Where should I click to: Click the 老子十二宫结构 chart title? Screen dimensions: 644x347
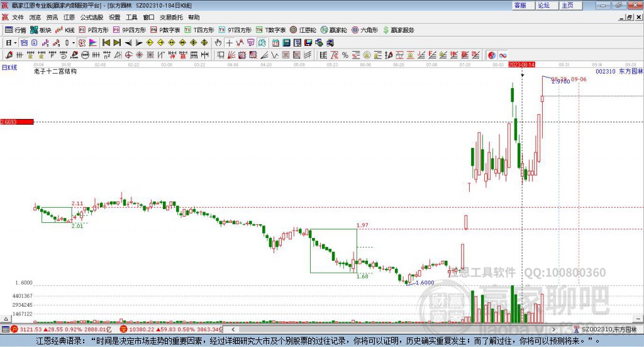click(55, 71)
